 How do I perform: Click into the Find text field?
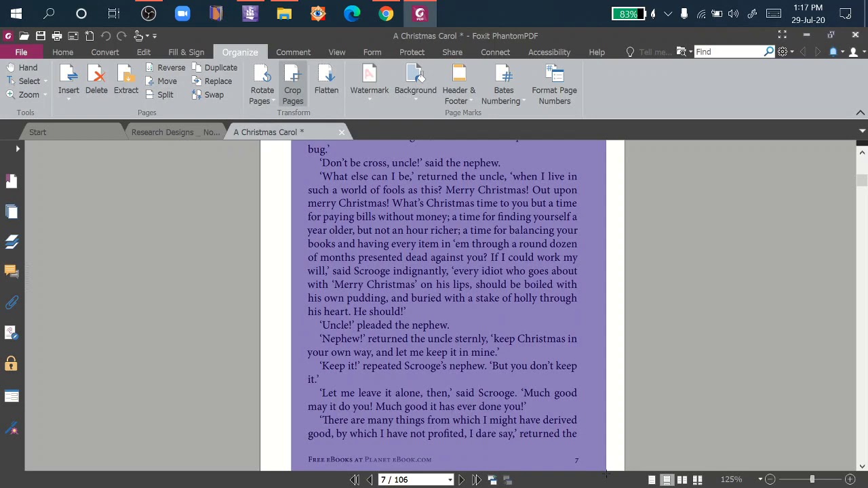728,52
